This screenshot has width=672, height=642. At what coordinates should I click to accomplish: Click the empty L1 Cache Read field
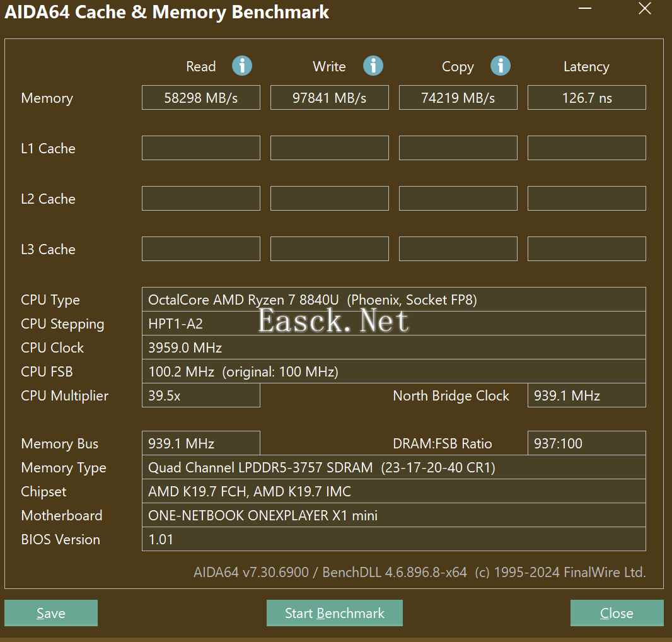201,148
